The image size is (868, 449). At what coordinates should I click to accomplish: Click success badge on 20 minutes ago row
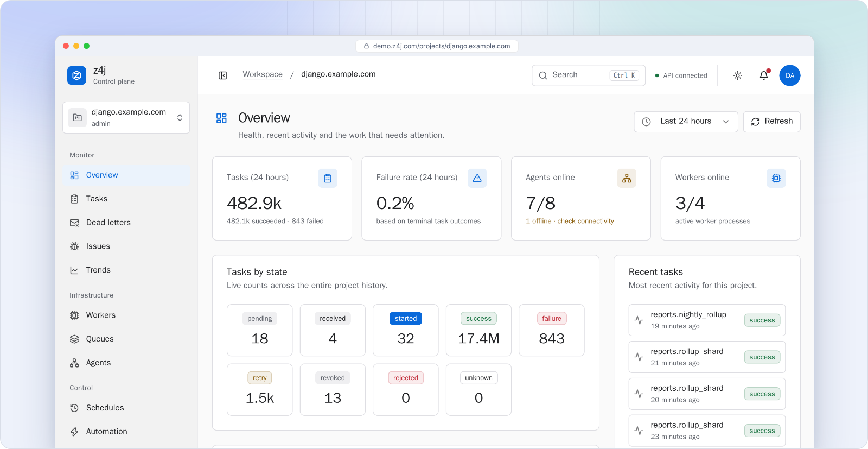762,394
